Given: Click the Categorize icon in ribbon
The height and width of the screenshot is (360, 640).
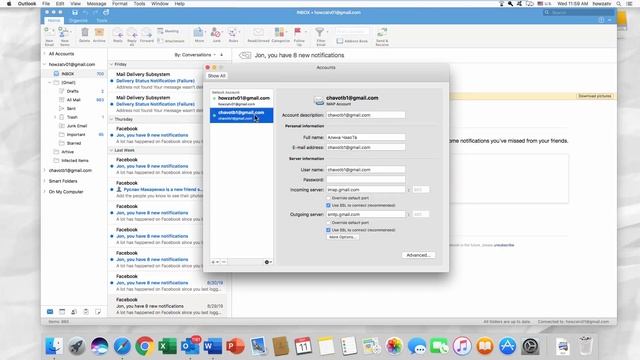Looking at the screenshot, I should click(x=280, y=32).
